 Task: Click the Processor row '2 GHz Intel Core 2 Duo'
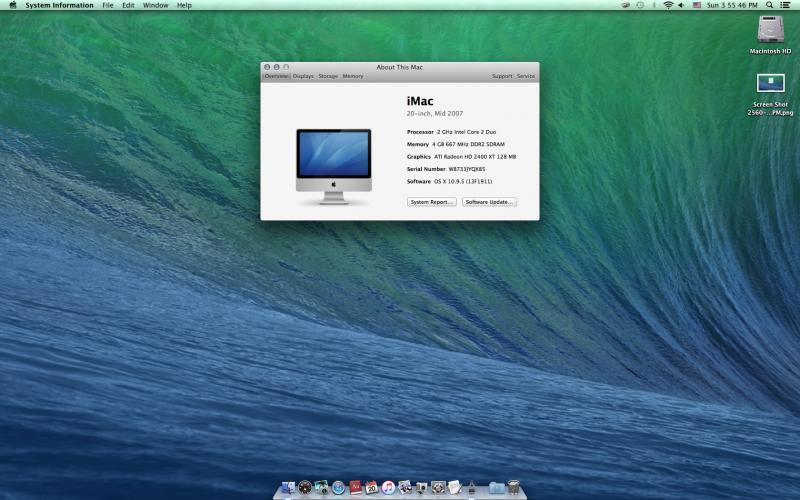tap(451, 132)
